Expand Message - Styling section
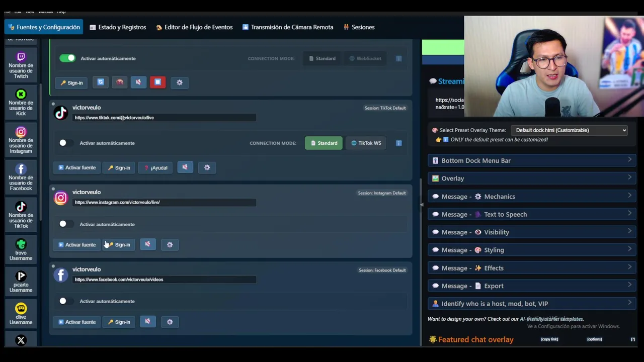This screenshot has height=362, width=644. click(532, 250)
